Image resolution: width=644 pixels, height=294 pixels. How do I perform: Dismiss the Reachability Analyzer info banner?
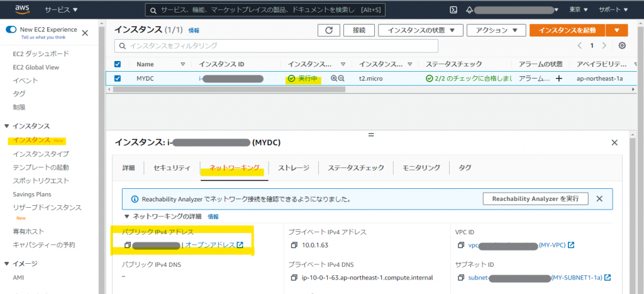599,199
